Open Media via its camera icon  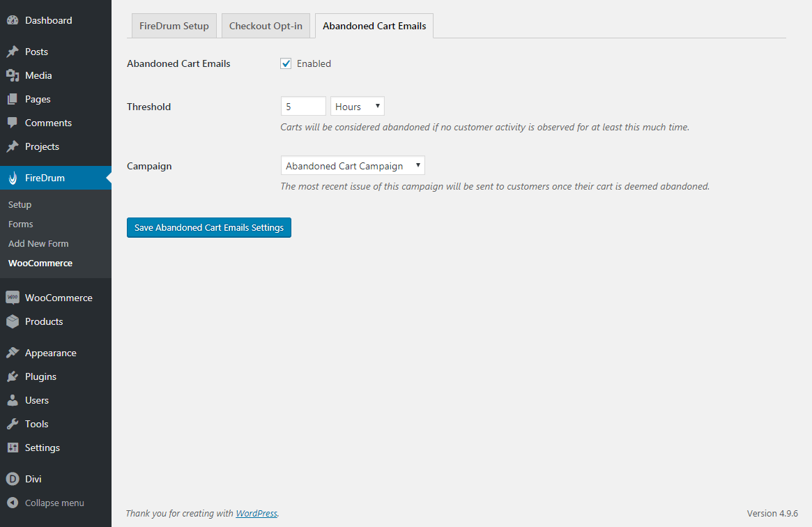coord(12,75)
